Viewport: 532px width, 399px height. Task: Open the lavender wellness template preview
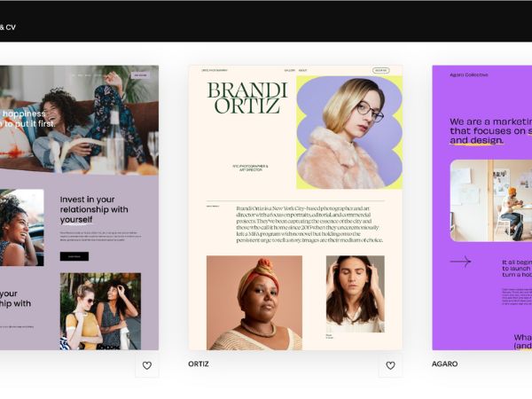(x=79, y=207)
